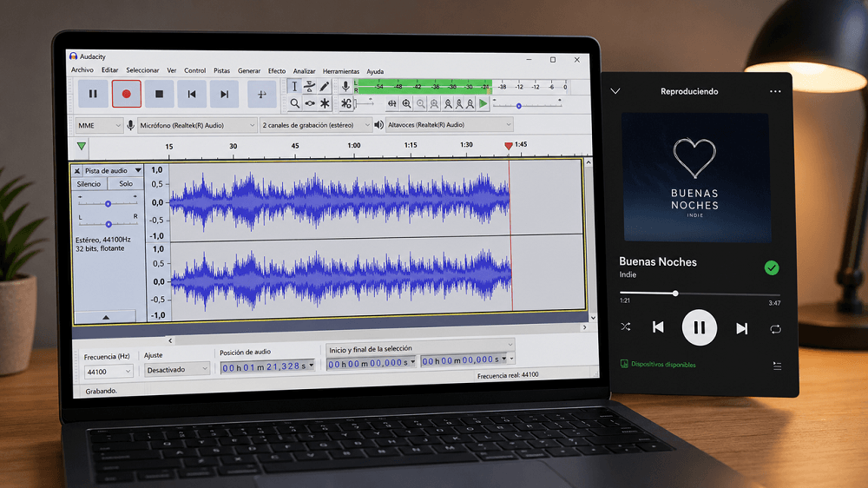Click Dispositivos disponibles in Spotify
This screenshot has width=868, height=488.
[x=658, y=365]
